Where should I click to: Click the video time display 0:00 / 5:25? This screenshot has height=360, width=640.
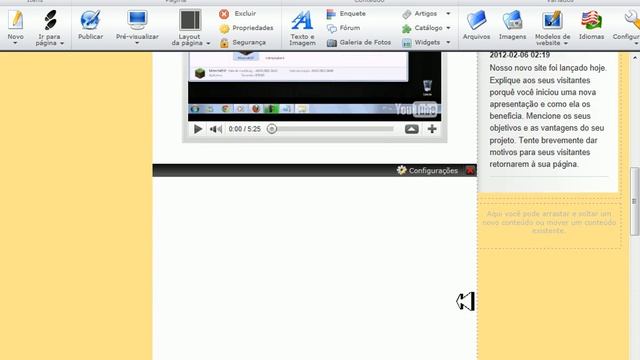coord(244,129)
